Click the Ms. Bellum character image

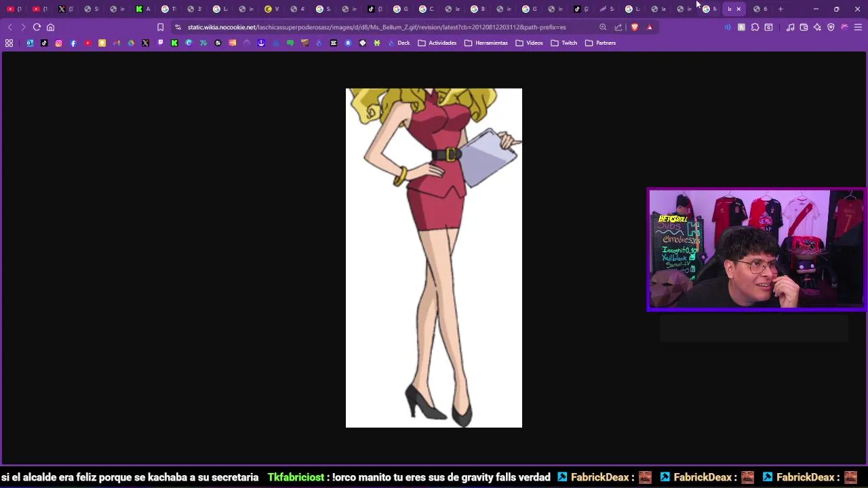click(x=434, y=258)
